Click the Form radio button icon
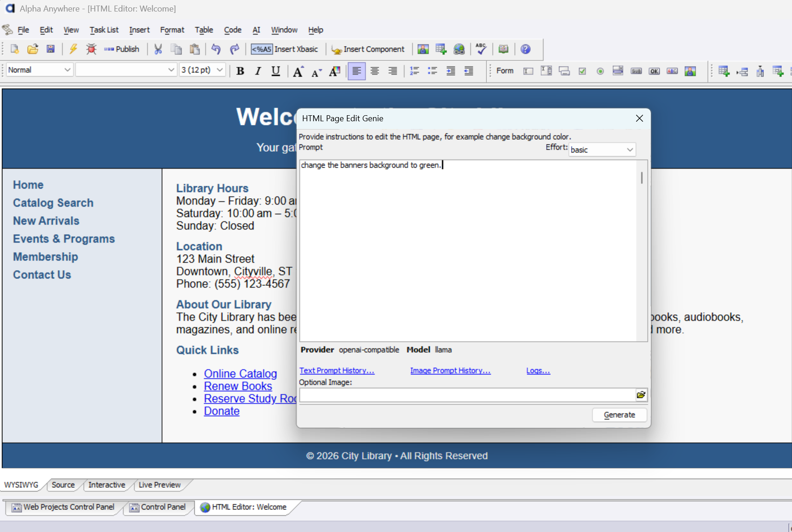792x532 pixels. tap(600, 71)
